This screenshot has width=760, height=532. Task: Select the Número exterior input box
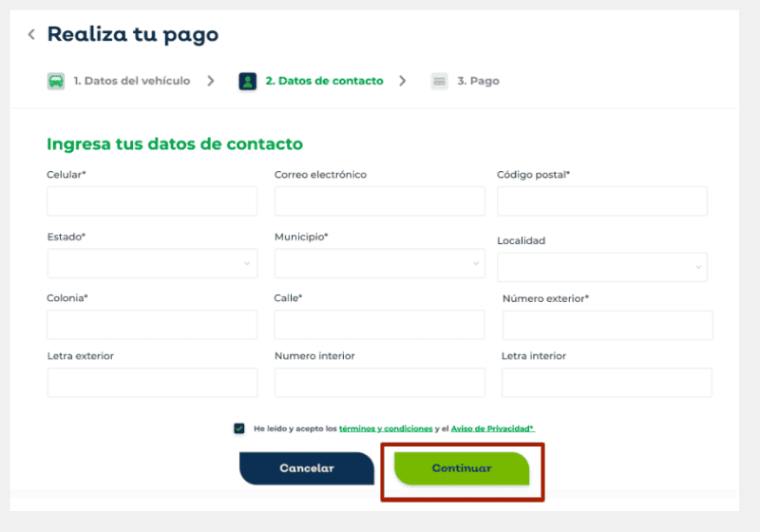[x=607, y=325]
